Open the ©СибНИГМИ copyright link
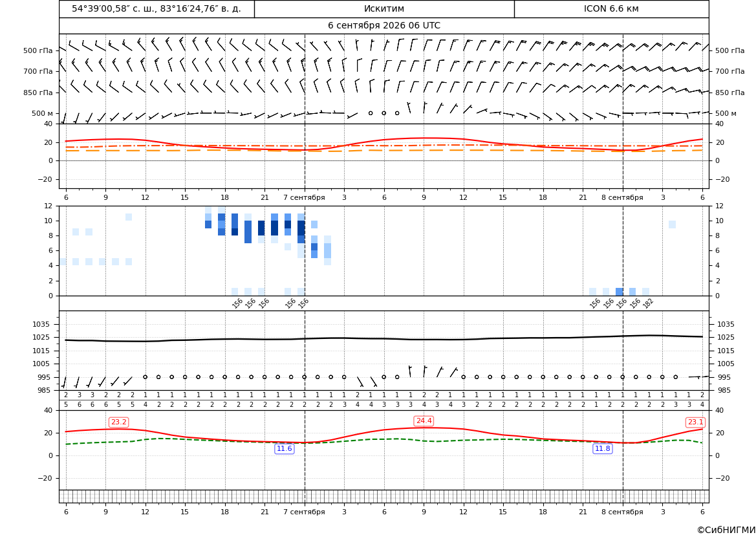 [x=726, y=530]
